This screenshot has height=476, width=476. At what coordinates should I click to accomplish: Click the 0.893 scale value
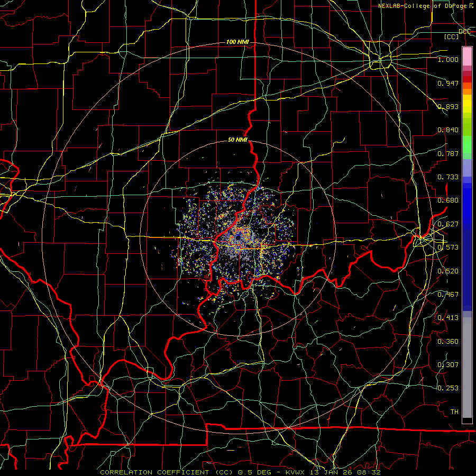coord(448,106)
